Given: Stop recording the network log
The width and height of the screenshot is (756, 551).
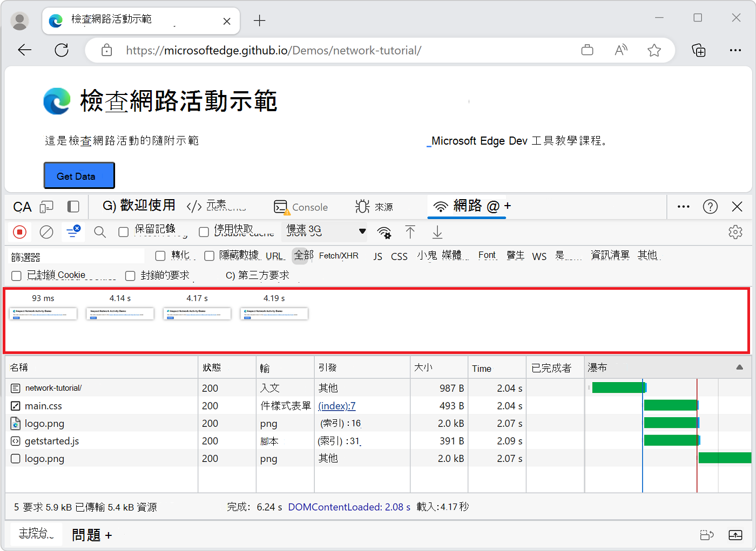Looking at the screenshot, I should coord(20,232).
